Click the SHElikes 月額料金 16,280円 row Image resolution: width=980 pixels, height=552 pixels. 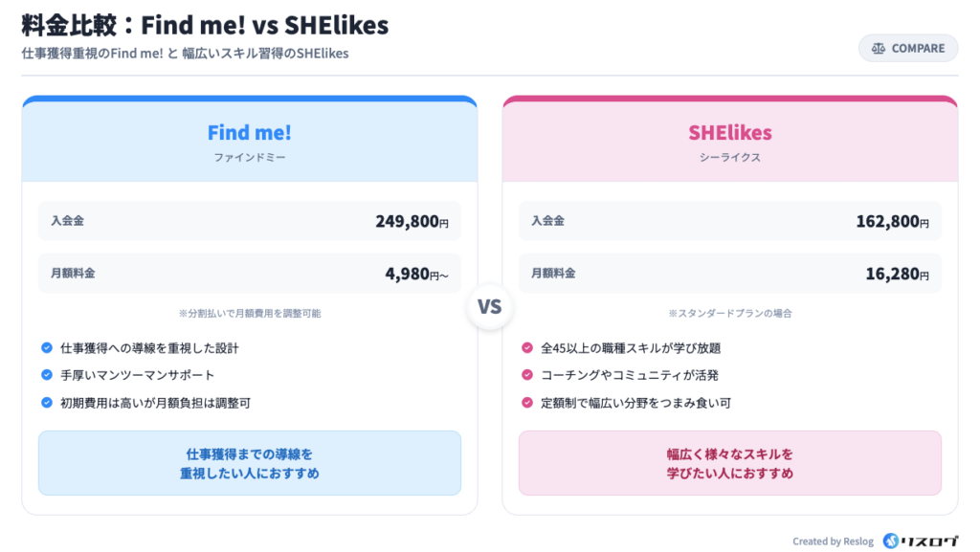pos(729,274)
